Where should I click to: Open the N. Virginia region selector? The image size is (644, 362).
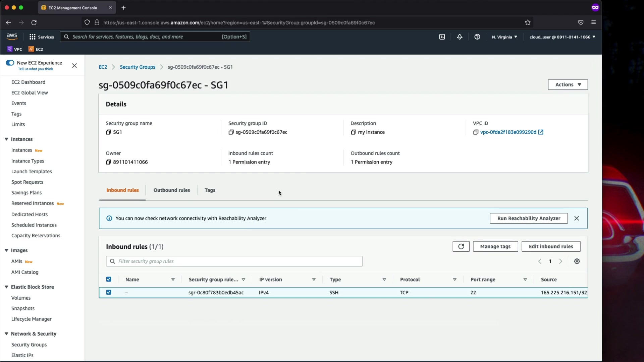[x=504, y=37]
